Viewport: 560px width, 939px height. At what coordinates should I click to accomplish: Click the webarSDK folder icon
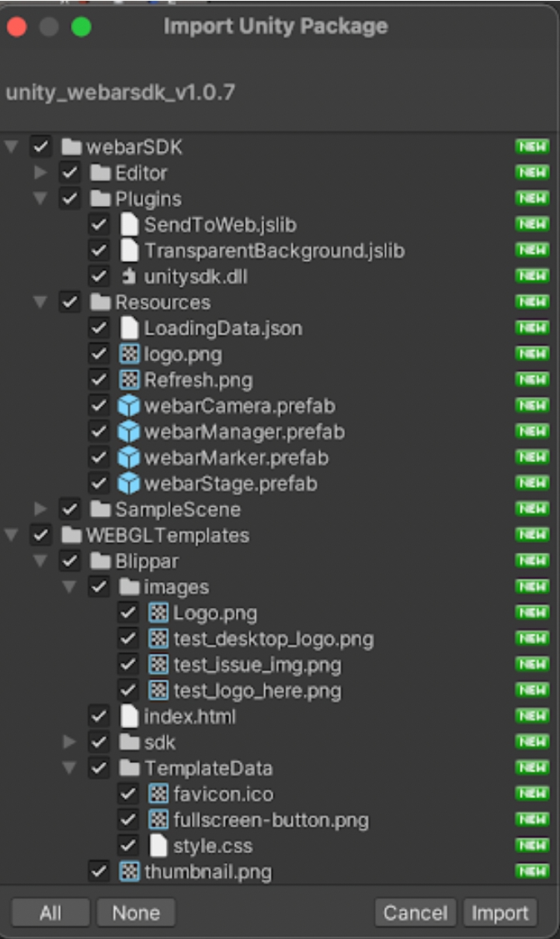tap(71, 148)
